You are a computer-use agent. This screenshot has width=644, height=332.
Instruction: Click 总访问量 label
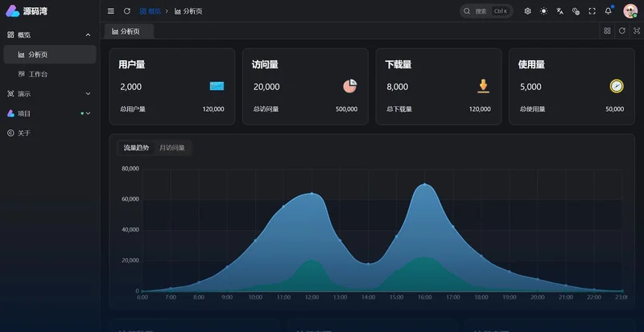(x=266, y=109)
